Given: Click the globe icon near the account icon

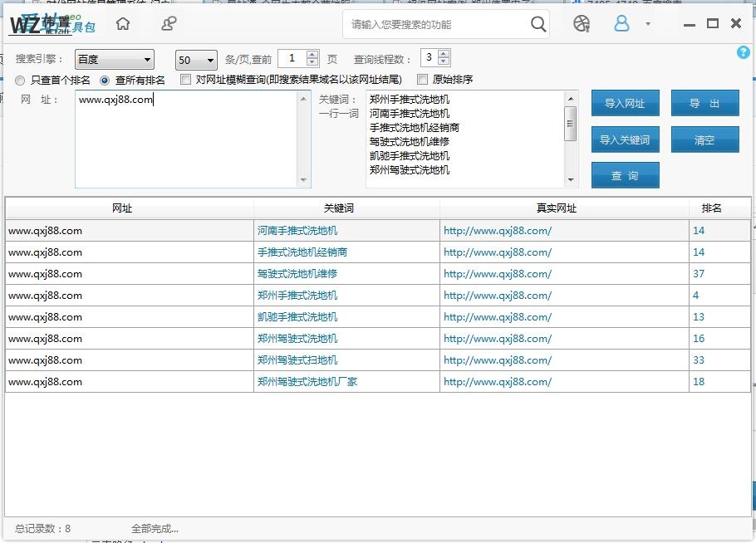Looking at the screenshot, I should [582, 24].
